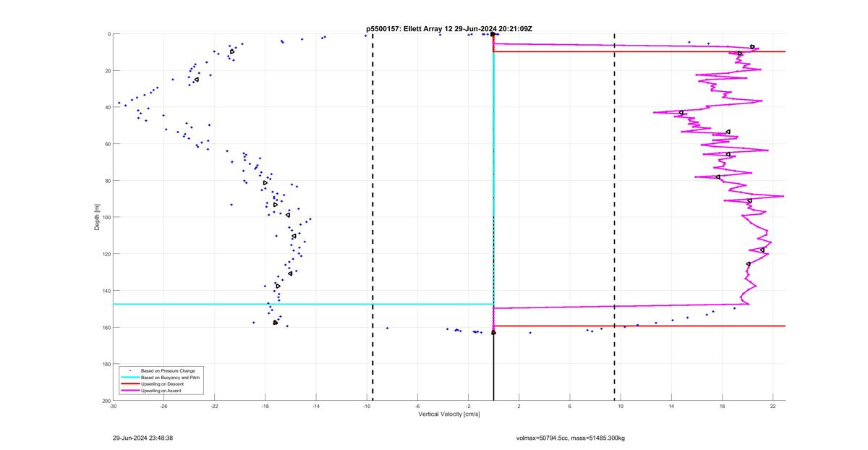This screenshot has width=868, height=450.
Task: Click the depth axis tick label '180'
Action: [x=106, y=364]
